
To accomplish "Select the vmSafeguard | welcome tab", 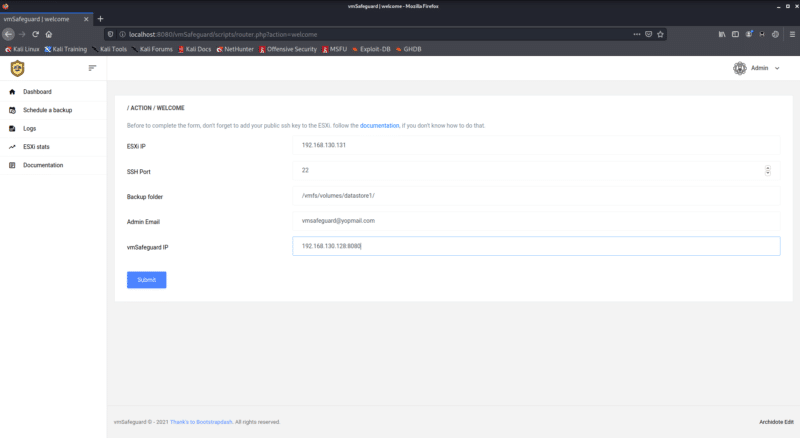I will (x=46, y=19).
